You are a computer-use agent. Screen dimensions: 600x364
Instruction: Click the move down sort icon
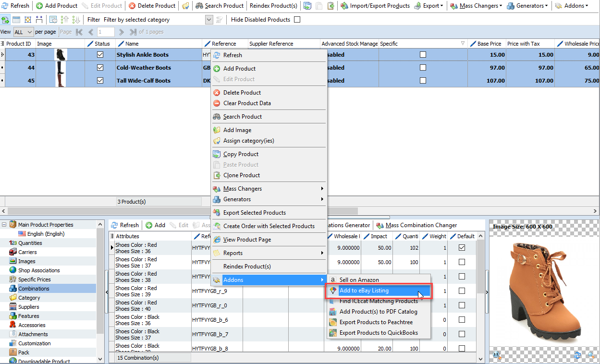point(75,20)
